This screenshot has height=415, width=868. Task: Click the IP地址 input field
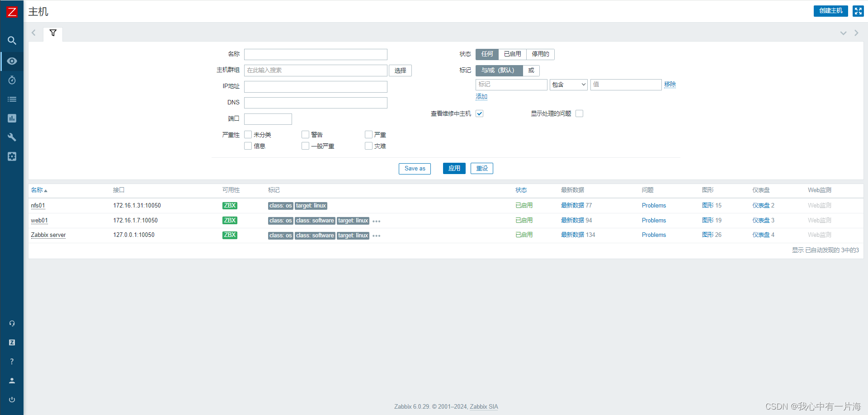coord(316,87)
